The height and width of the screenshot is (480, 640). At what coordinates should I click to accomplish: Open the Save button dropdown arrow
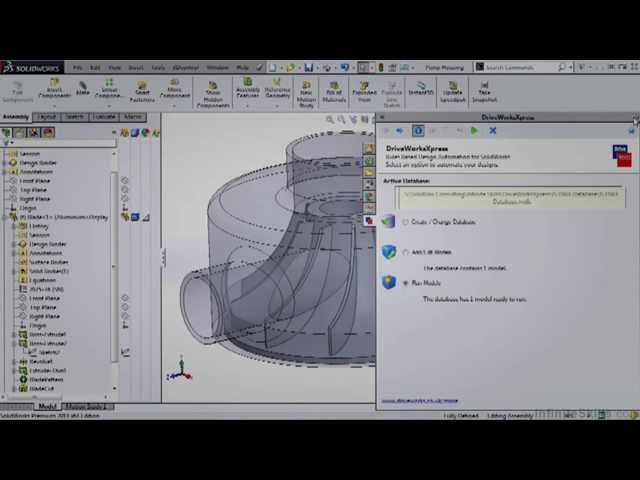(316, 68)
